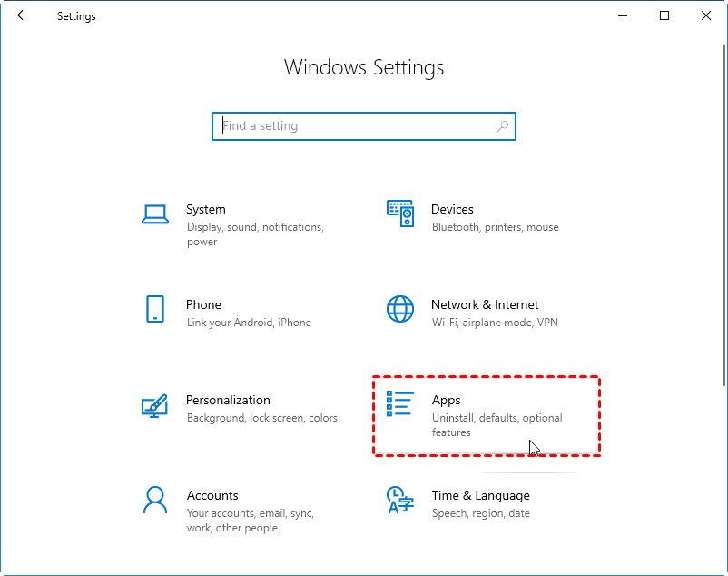
Task: Click the Time & Language title
Action: 480,495
